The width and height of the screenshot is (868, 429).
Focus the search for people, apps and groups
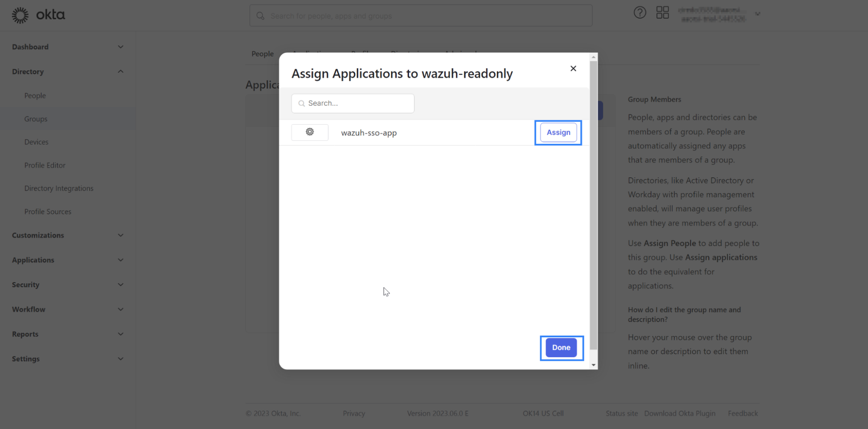[421, 16]
